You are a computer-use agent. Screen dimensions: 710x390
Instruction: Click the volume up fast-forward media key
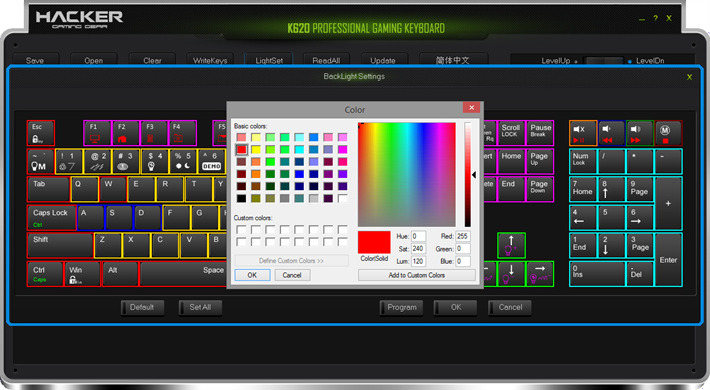coord(639,133)
